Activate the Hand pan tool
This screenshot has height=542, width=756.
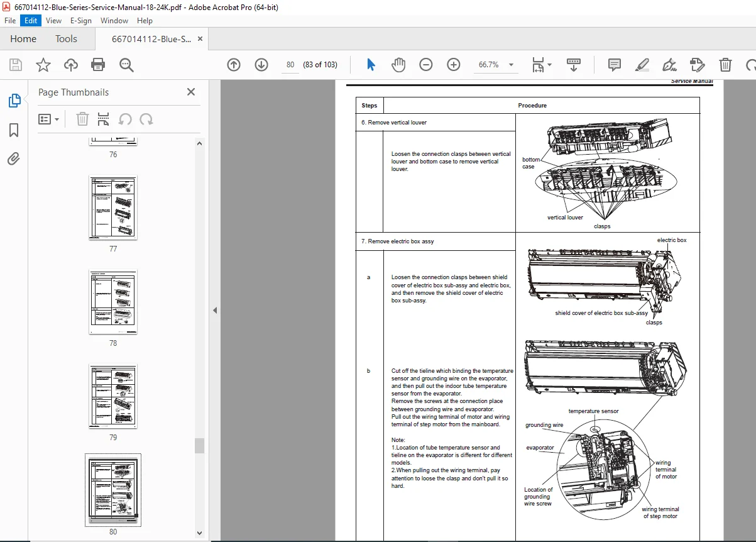click(398, 64)
